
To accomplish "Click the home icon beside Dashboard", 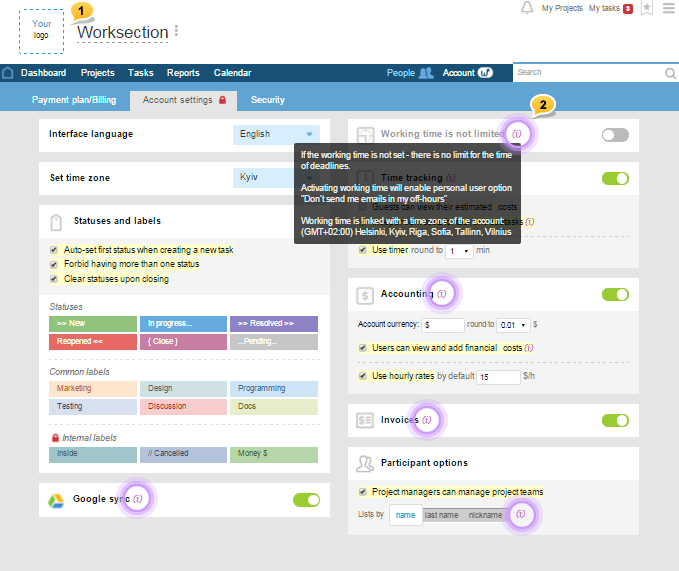I will pyautogui.click(x=8, y=73).
